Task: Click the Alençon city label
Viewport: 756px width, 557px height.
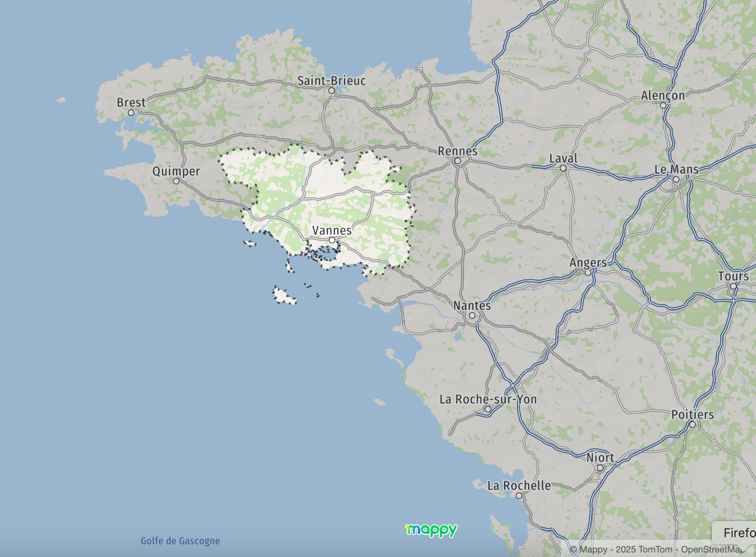Action: tap(663, 96)
